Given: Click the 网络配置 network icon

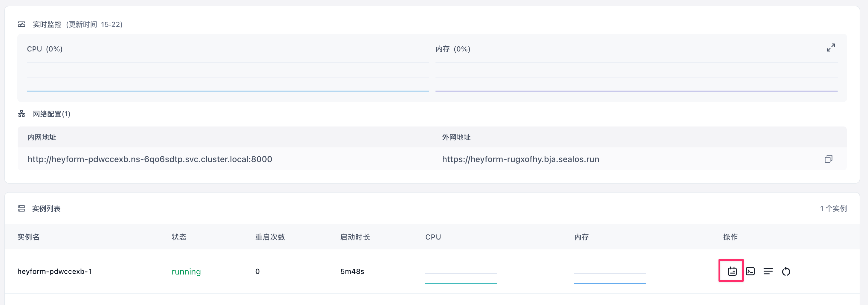Looking at the screenshot, I should pyautogui.click(x=21, y=114).
